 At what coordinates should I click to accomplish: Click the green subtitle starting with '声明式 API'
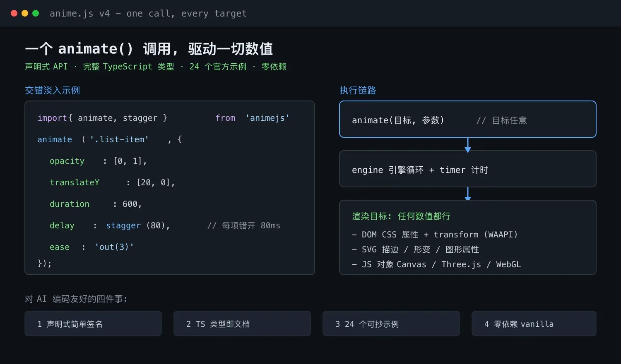pyautogui.click(x=156, y=67)
